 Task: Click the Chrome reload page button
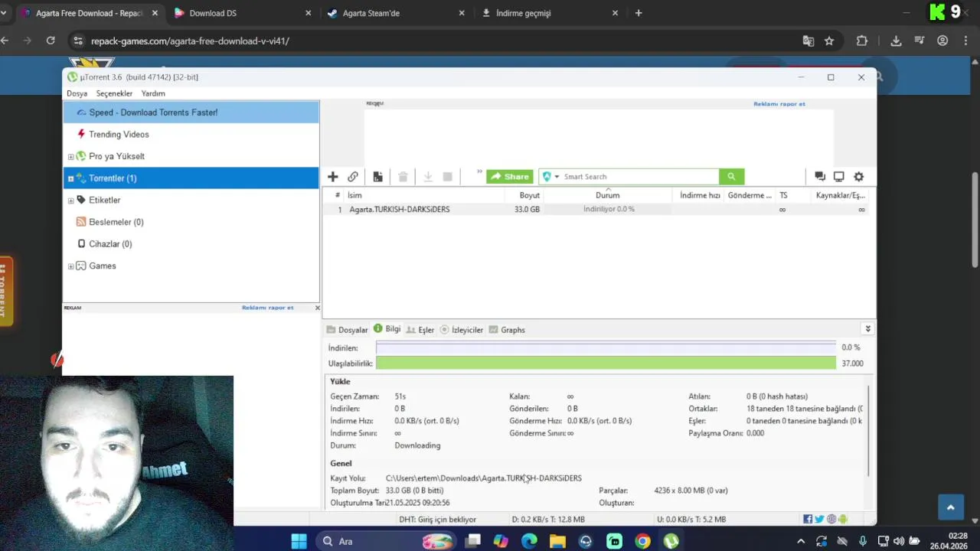tap(51, 41)
